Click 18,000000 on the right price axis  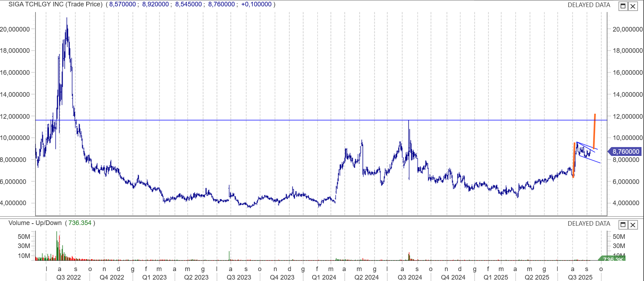coord(628,51)
